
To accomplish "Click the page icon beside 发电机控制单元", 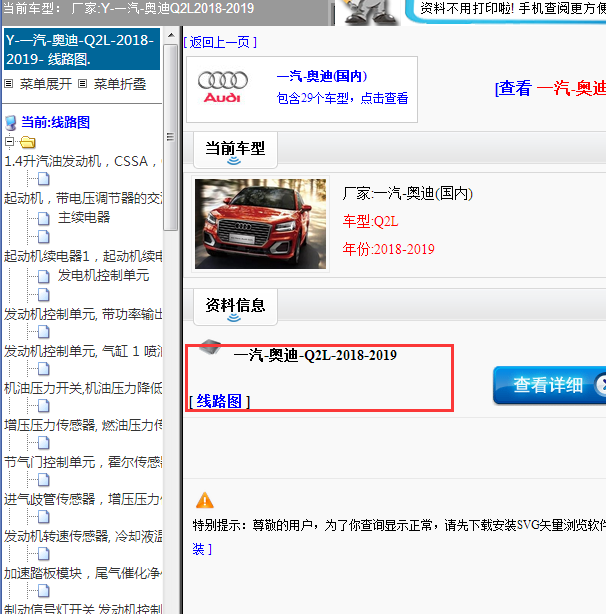I will click(x=43, y=276).
